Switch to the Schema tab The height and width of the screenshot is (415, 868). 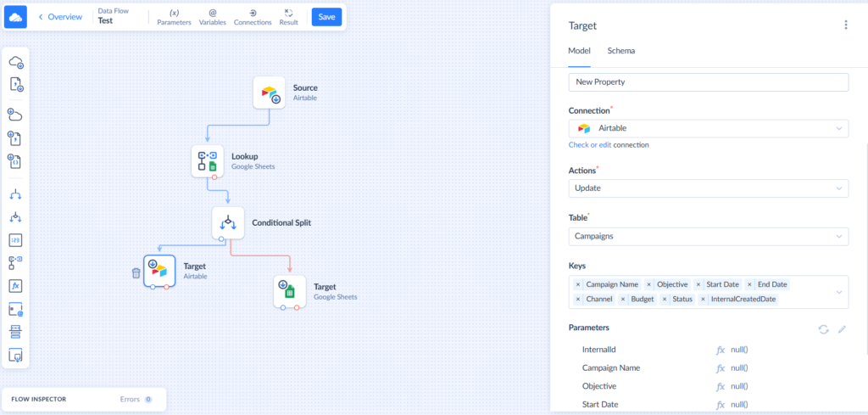pos(620,51)
